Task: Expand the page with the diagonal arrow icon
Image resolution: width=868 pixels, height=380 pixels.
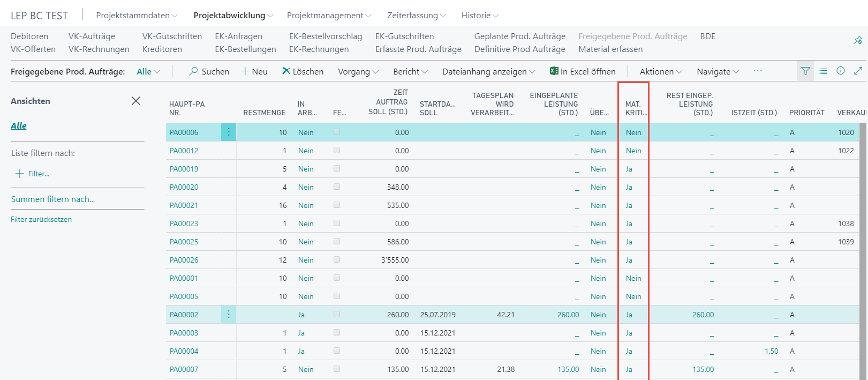Action: [858, 71]
